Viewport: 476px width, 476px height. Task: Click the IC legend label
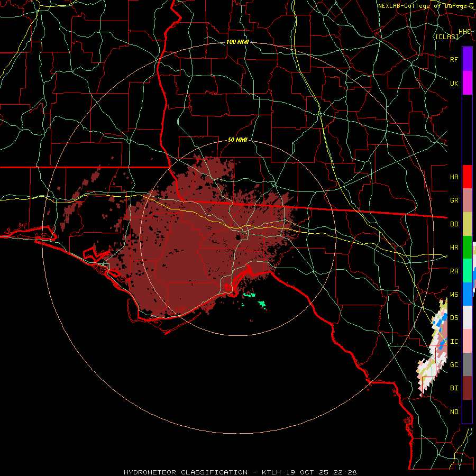454,342
